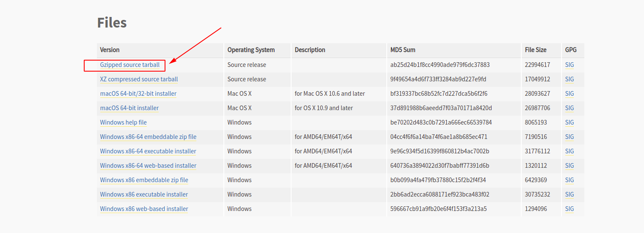Click SIG for XZ compressed source tarball
The image size is (644, 233).
click(x=570, y=79)
